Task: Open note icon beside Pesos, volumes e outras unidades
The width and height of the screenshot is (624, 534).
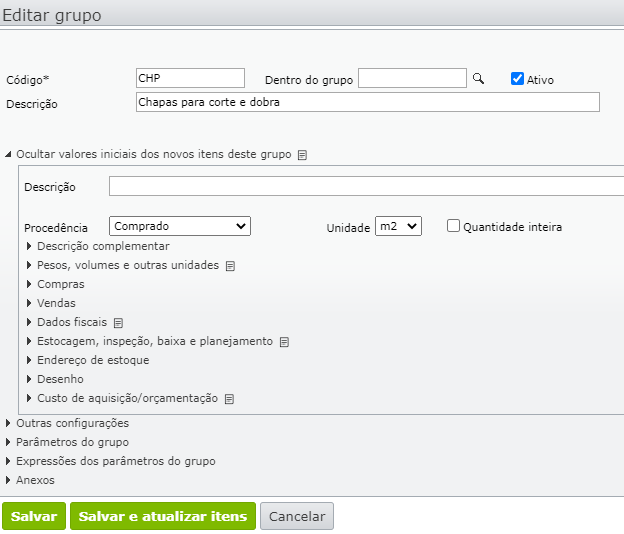Action: pos(230,266)
